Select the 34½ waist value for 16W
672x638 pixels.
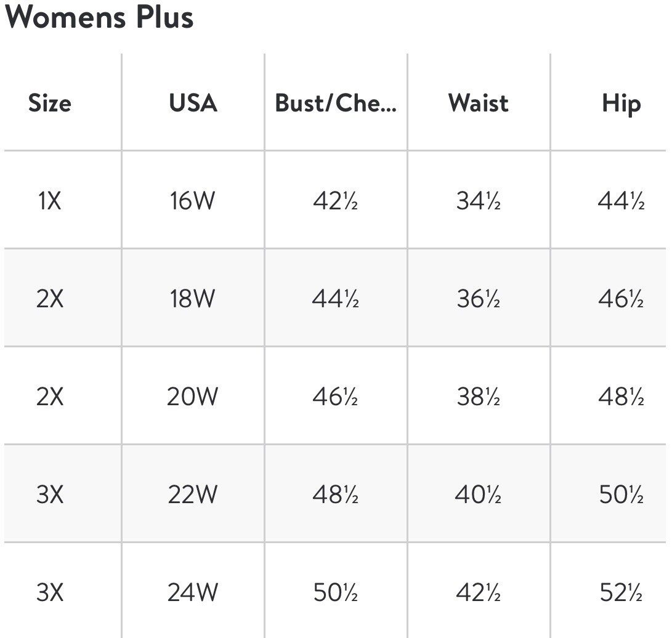479,201
